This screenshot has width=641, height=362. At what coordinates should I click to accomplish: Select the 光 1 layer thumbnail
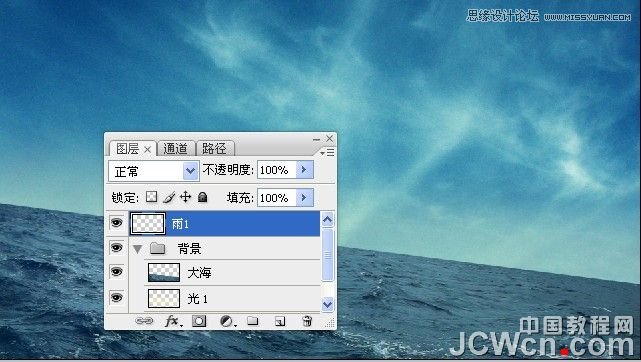coord(164,298)
